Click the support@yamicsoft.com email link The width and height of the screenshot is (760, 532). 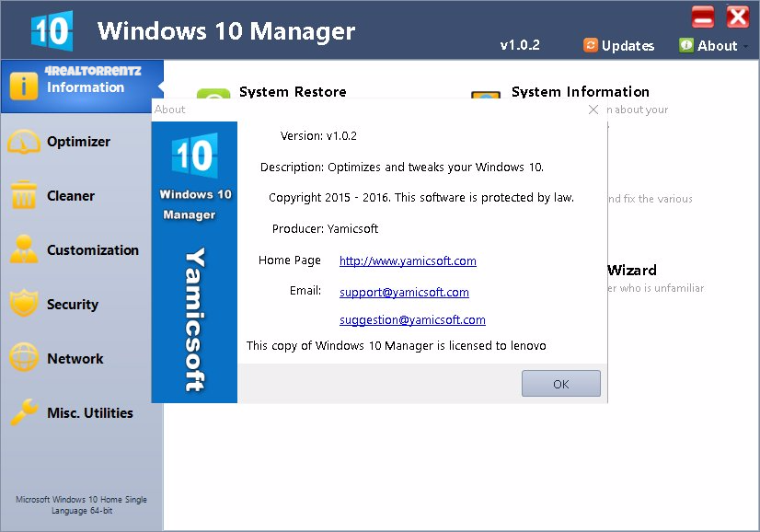[x=404, y=292]
